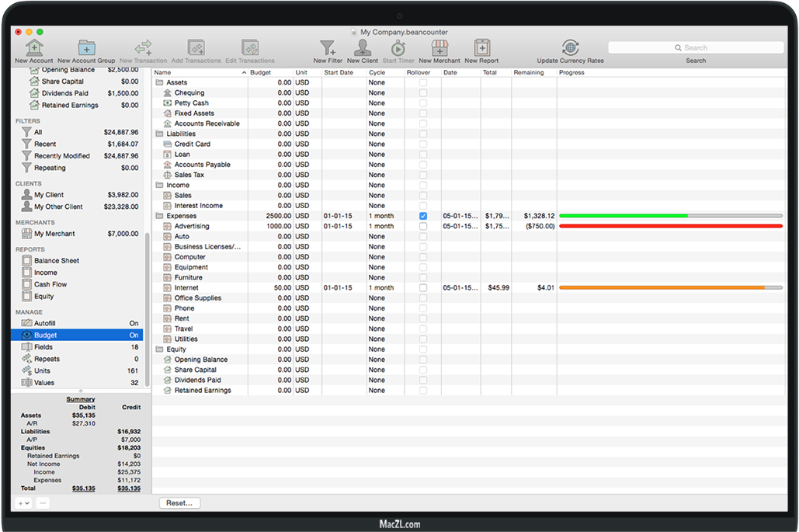Click the Reset... button
799x532 pixels.
(179, 503)
